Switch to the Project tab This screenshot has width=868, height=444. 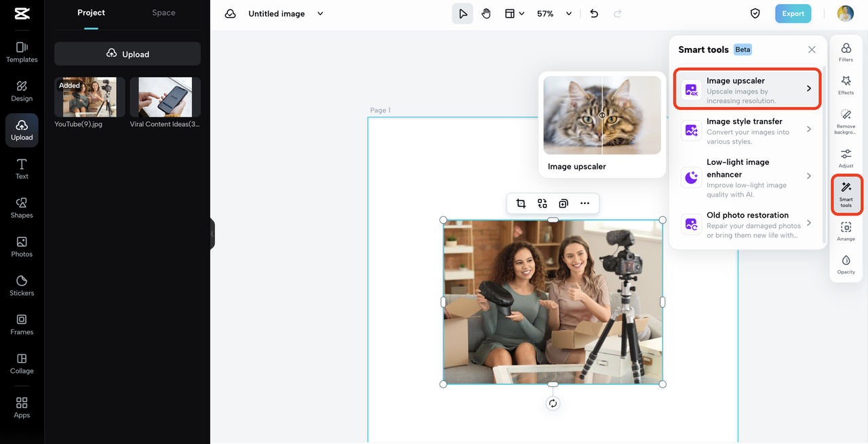[x=91, y=13]
